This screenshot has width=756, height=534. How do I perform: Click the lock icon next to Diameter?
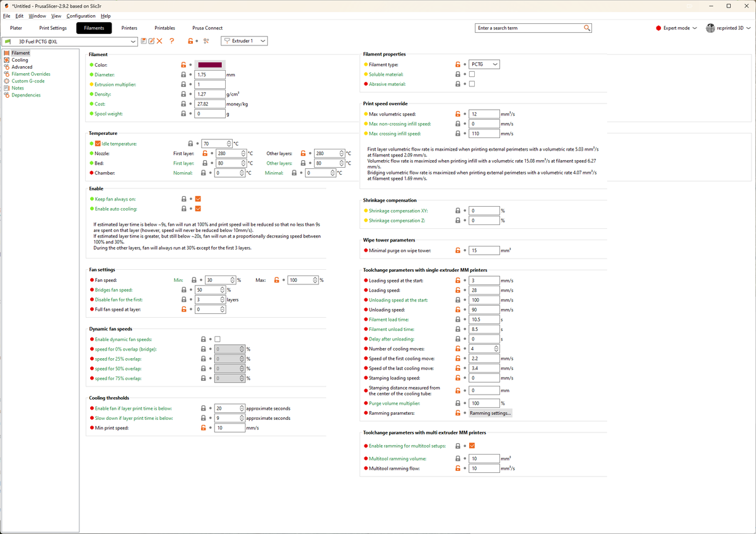pos(183,74)
